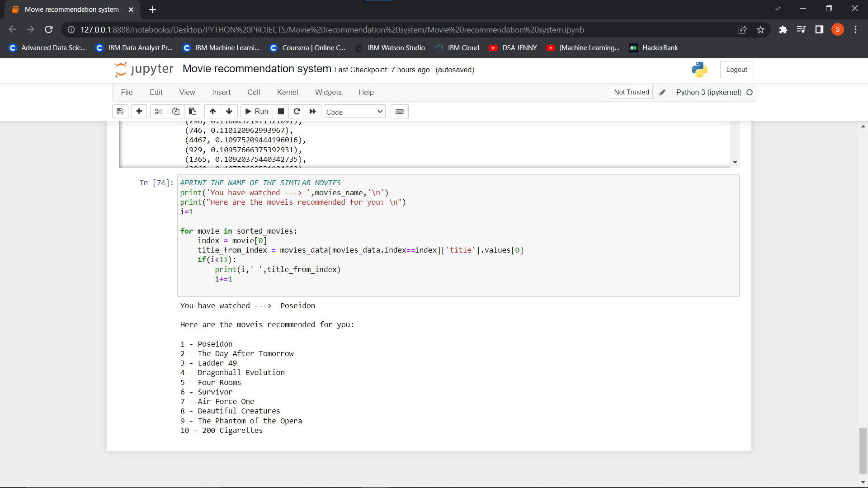The height and width of the screenshot is (488, 868).
Task: Toggle the bookmark star in the address bar
Action: [760, 29]
